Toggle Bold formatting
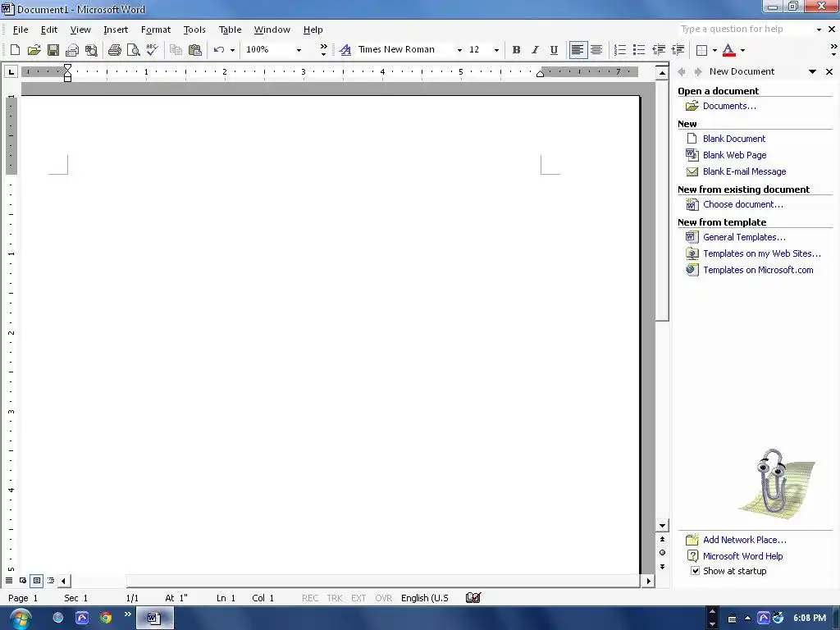Screen dimensions: 840x630 point(516,50)
